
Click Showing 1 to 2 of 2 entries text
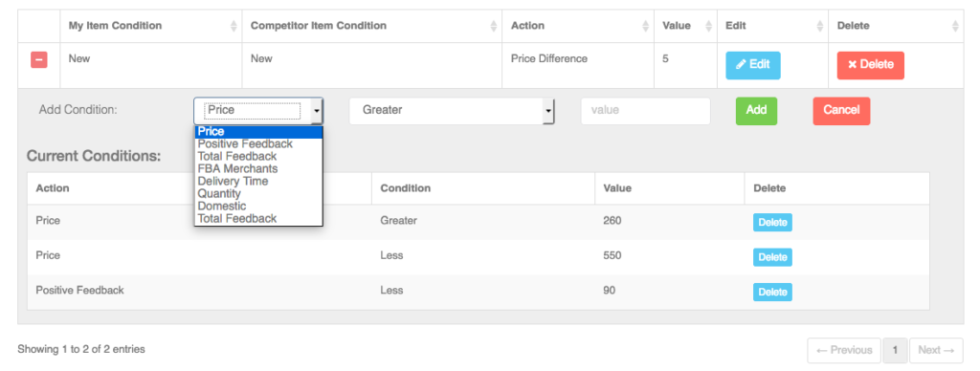(x=81, y=349)
